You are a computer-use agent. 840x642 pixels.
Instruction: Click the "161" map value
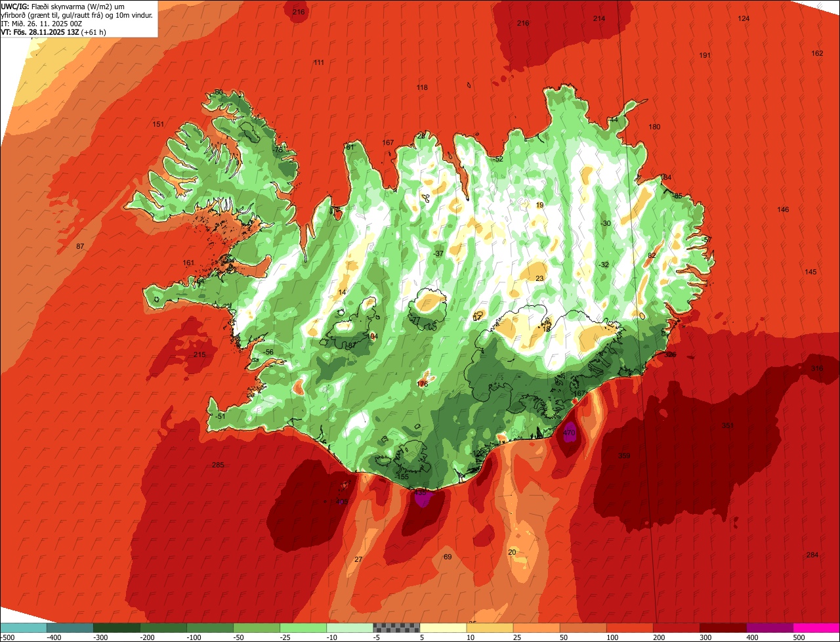click(x=189, y=263)
